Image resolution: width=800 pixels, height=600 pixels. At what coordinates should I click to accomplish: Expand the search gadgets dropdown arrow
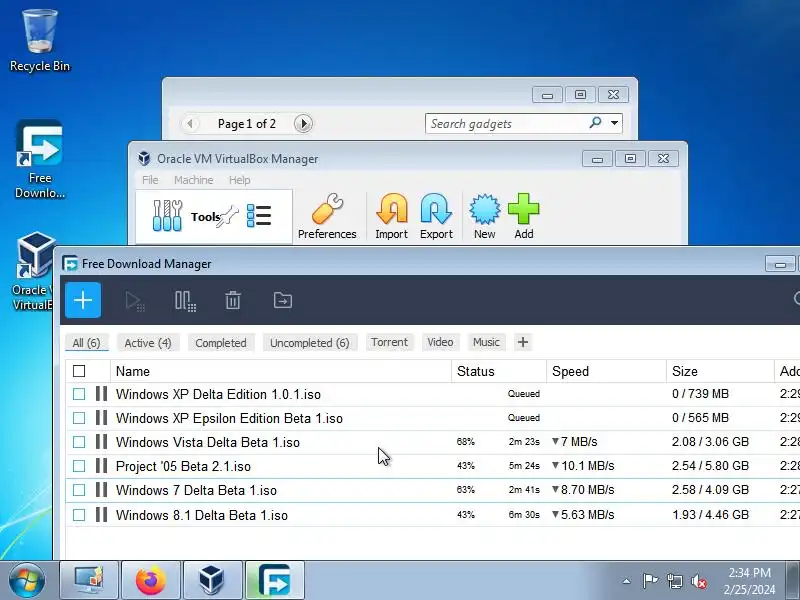tap(614, 123)
